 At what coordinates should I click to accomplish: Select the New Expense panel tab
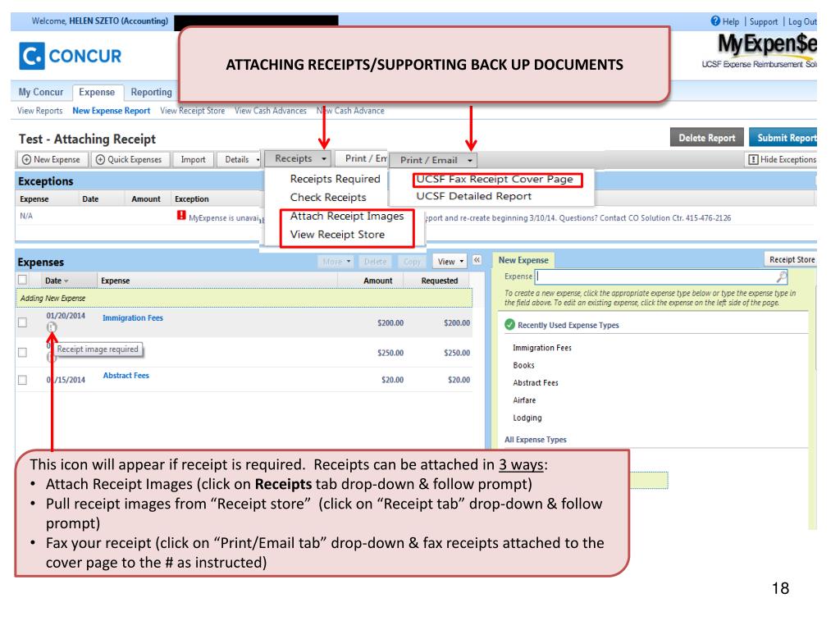[523, 260]
